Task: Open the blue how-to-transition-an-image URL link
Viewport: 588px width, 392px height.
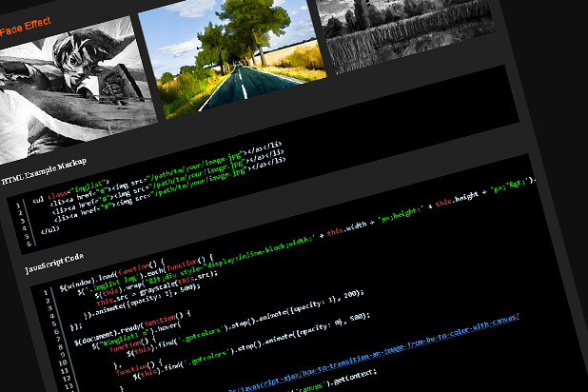Action: point(373,354)
